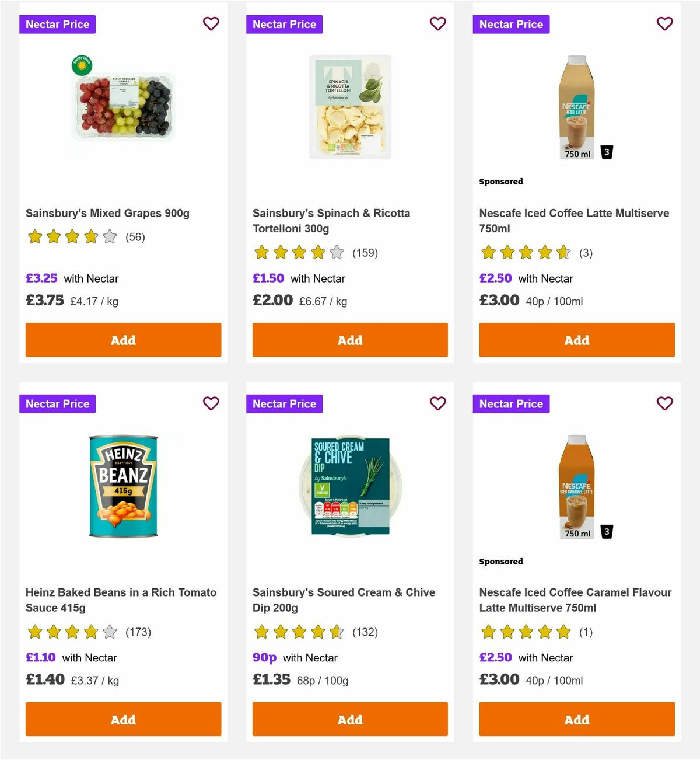Click the Nectar Price badge on Mixed Grapes
Viewport: 700px width, 760px height.
coord(57,24)
